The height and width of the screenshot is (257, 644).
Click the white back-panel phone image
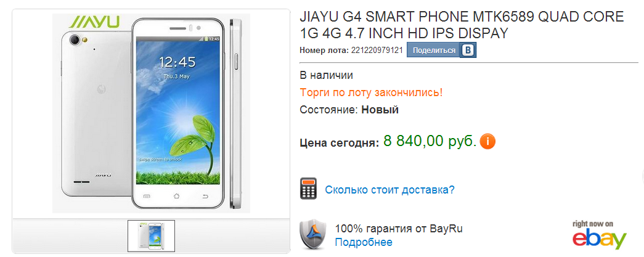[x=96, y=114]
